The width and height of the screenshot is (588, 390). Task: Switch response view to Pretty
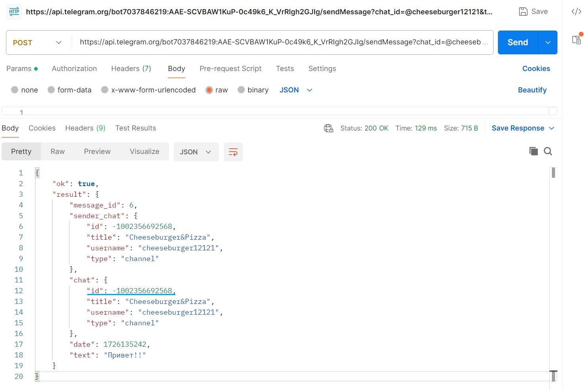[x=21, y=152]
